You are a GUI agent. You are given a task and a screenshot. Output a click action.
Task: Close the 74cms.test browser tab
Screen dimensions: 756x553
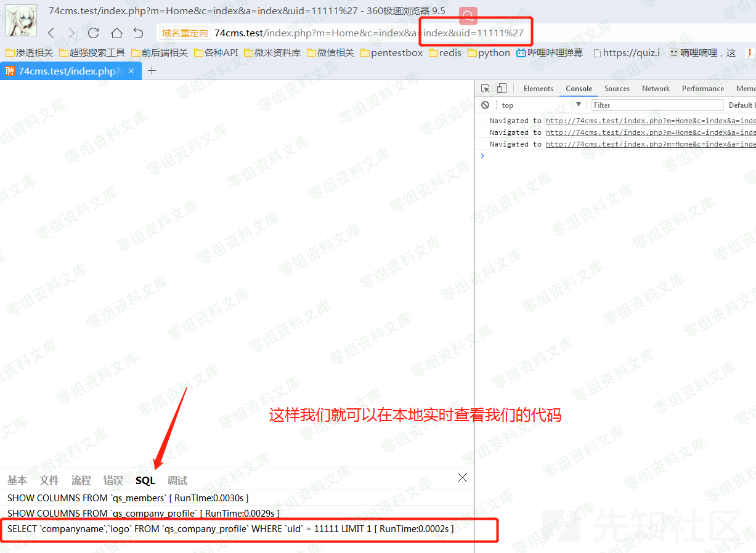click(x=131, y=71)
